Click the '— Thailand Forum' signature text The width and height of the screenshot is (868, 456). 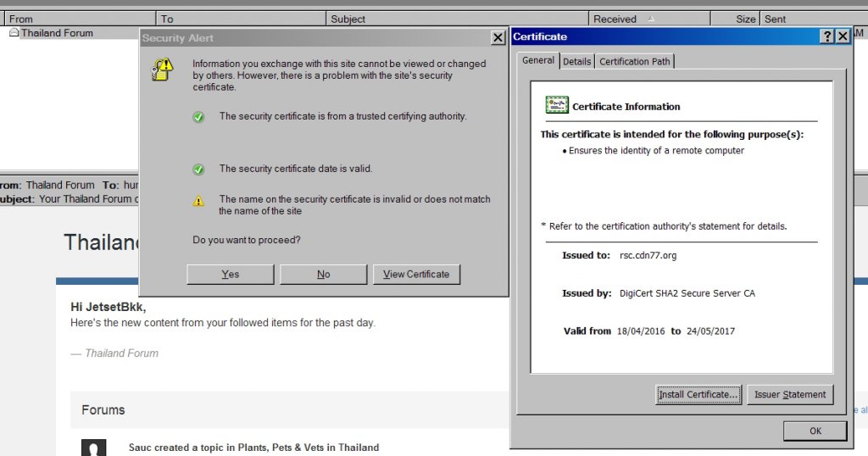tap(114, 353)
